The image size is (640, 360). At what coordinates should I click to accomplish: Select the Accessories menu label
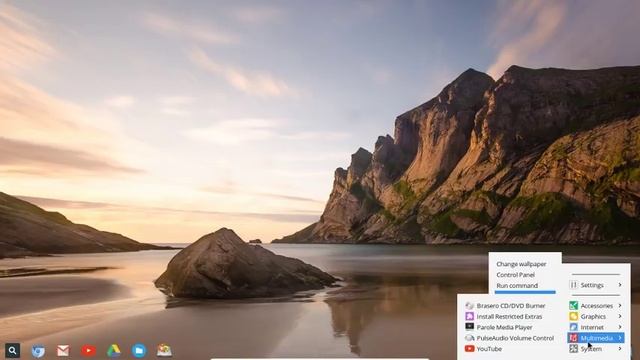tap(597, 306)
